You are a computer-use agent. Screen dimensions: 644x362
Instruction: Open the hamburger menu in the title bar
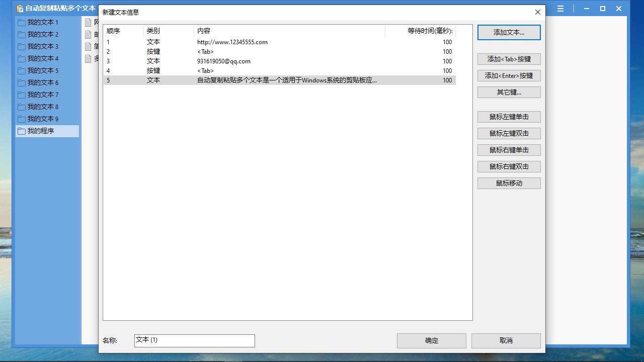[560, 9]
